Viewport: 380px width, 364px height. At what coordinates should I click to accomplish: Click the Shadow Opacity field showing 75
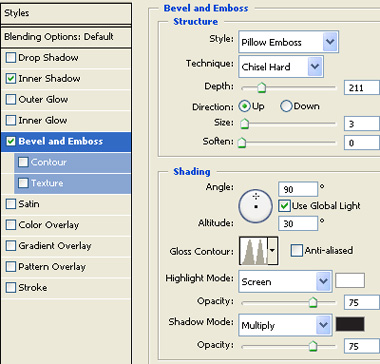362,347
